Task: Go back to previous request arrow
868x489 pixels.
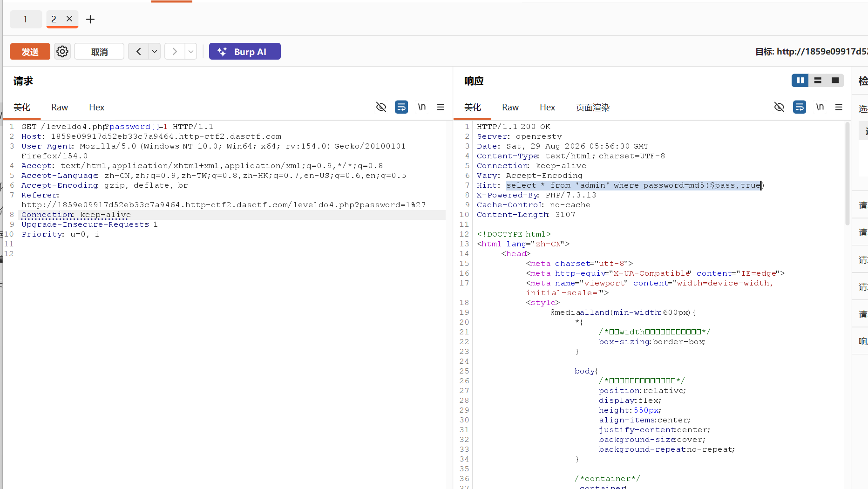Action: click(139, 51)
